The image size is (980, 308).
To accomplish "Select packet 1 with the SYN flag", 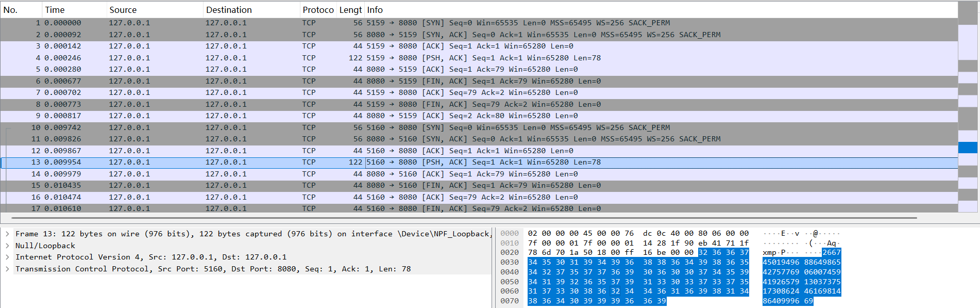I will (309, 23).
